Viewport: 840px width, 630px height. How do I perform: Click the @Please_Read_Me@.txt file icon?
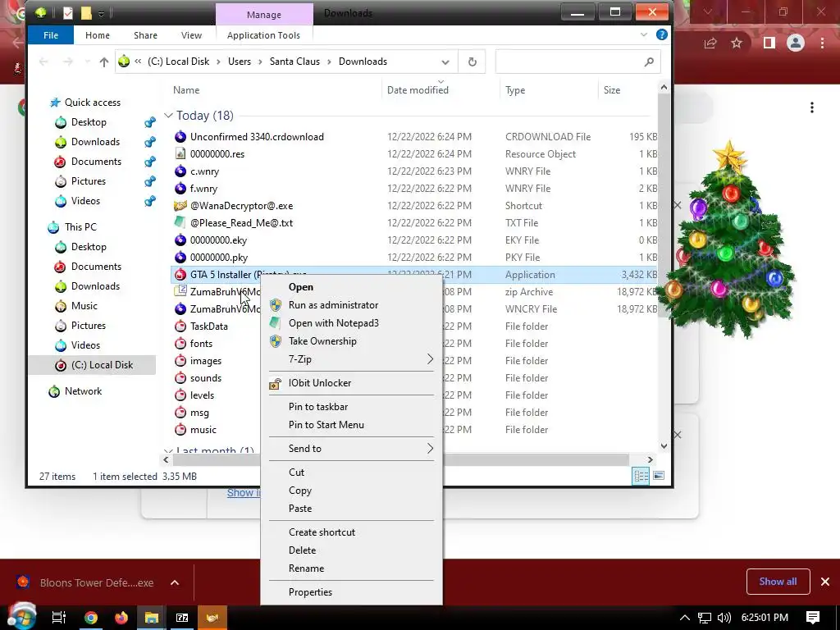point(180,223)
